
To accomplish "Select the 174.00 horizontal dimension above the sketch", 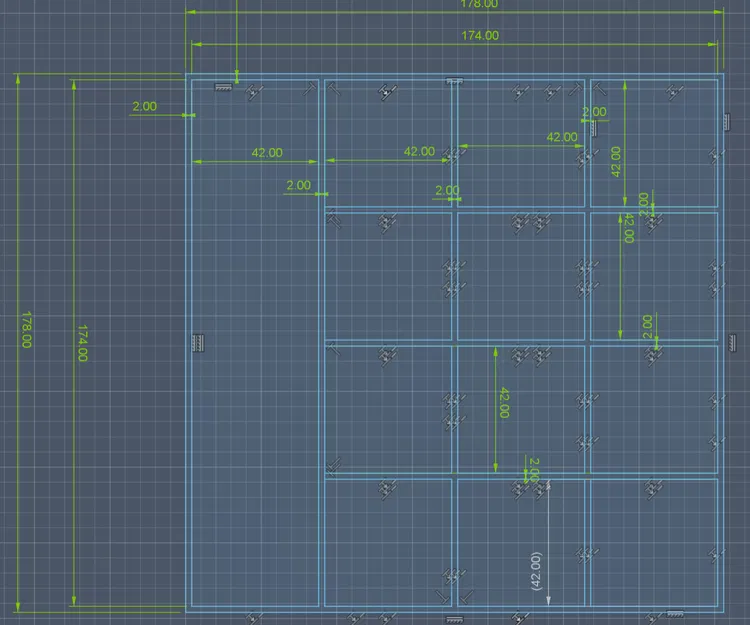I will point(480,35).
